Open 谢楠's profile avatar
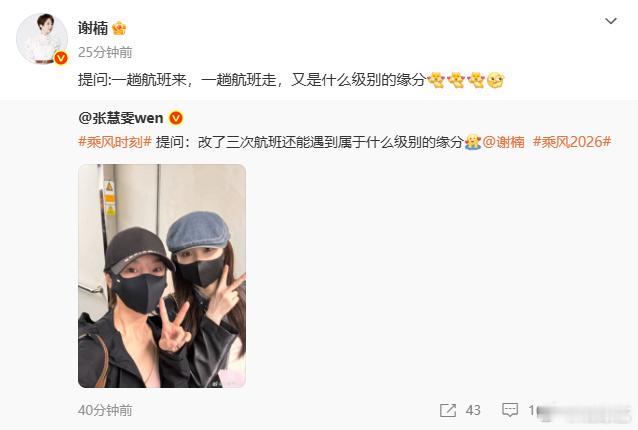This screenshot has height=430, width=638. click(x=42, y=38)
